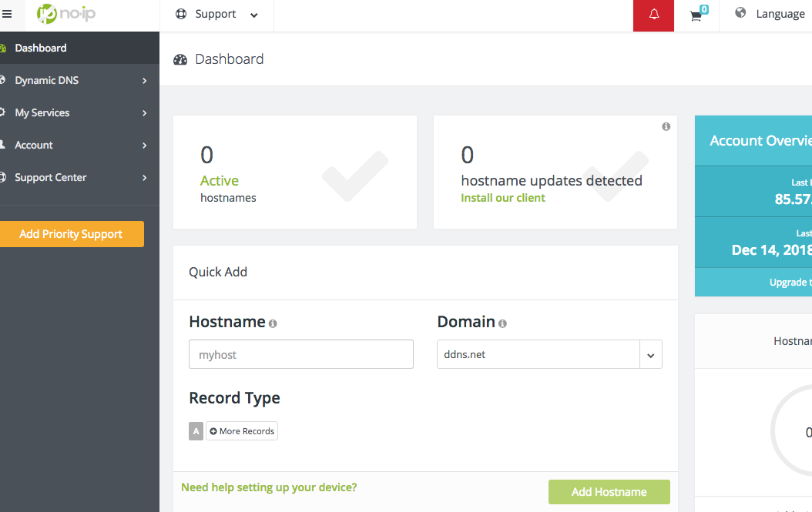812x512 pixels.
Task: Open the Install our client link
Action: (502, 198)
